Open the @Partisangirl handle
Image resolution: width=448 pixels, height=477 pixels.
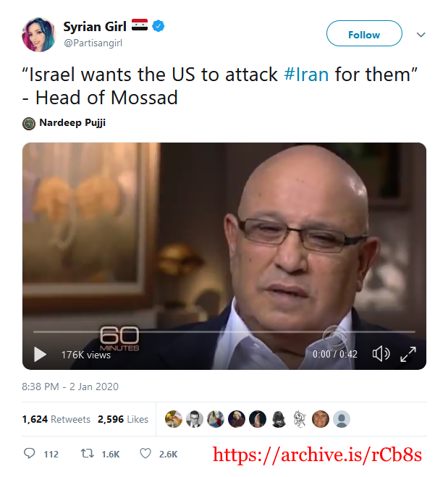tap(93, 43)
